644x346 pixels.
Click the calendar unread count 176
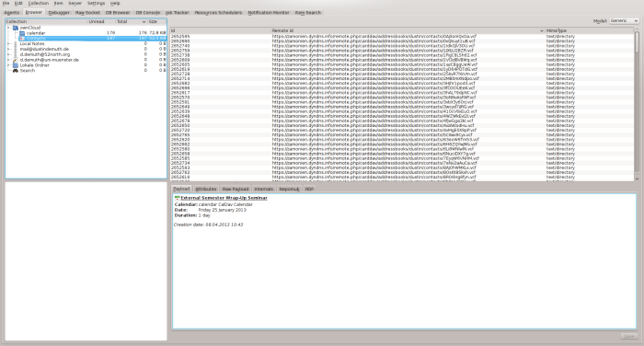coord(111,33)
